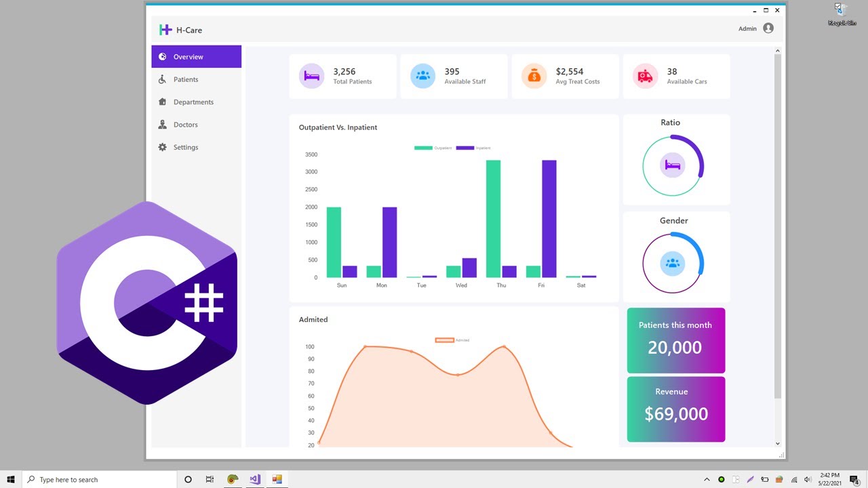Click the Wed label on bar chart axis
Image resolution: width=868 pixels, height=488 pixels.
coord(461,285)
